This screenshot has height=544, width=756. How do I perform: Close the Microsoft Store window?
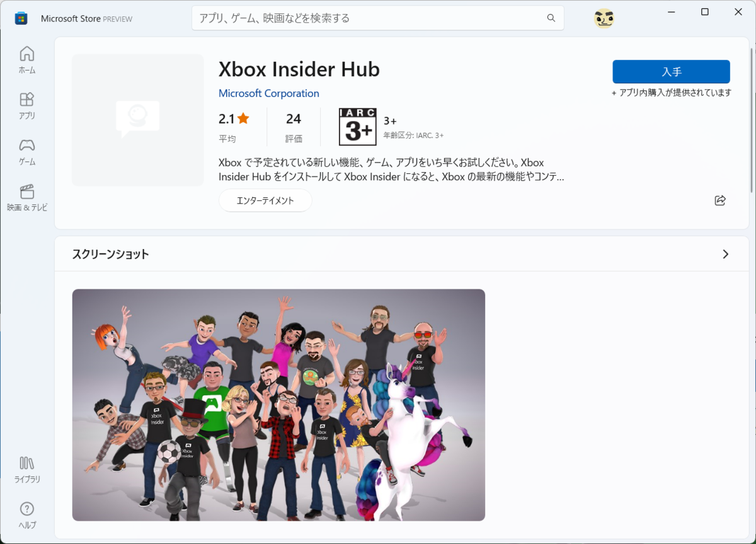pos(738,12)
